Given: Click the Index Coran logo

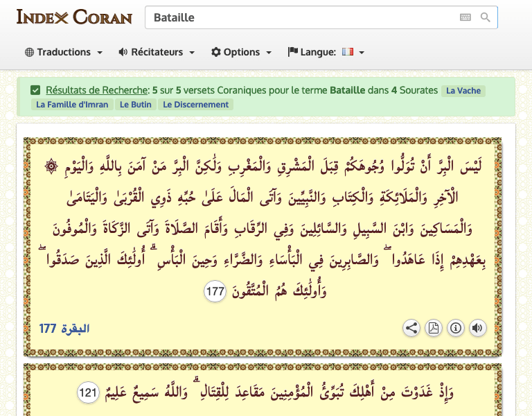Looking at the screenshot, I should point(74,17).
